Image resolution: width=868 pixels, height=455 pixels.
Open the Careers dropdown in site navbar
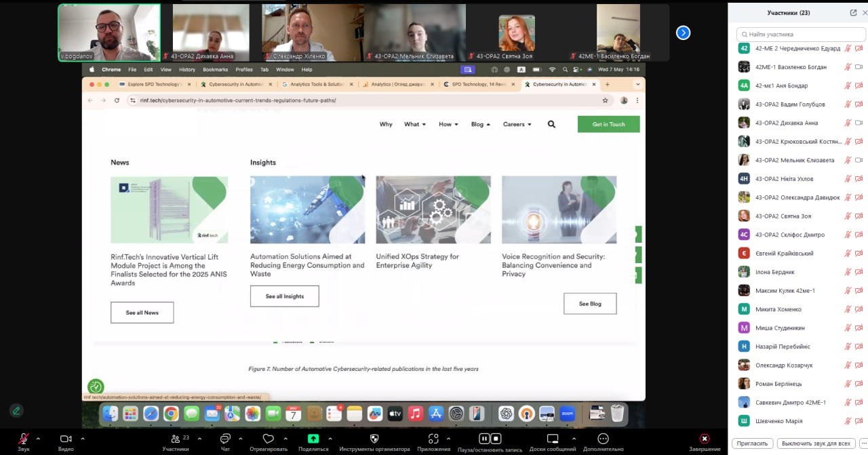tap(517, 124)
